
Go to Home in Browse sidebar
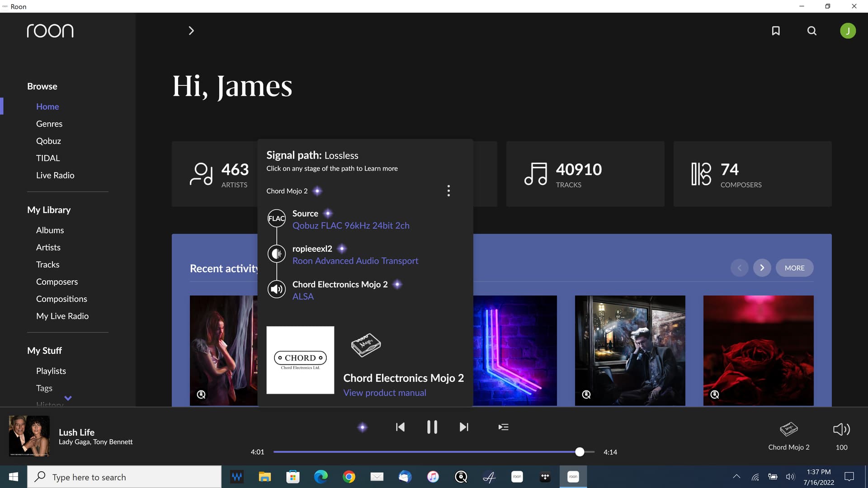[47, 107]
